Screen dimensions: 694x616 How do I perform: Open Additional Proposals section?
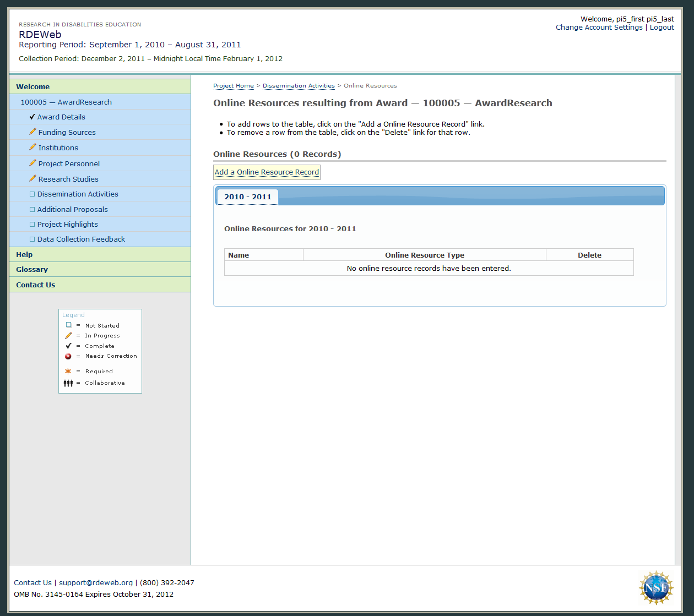click(x=73, y=209)
